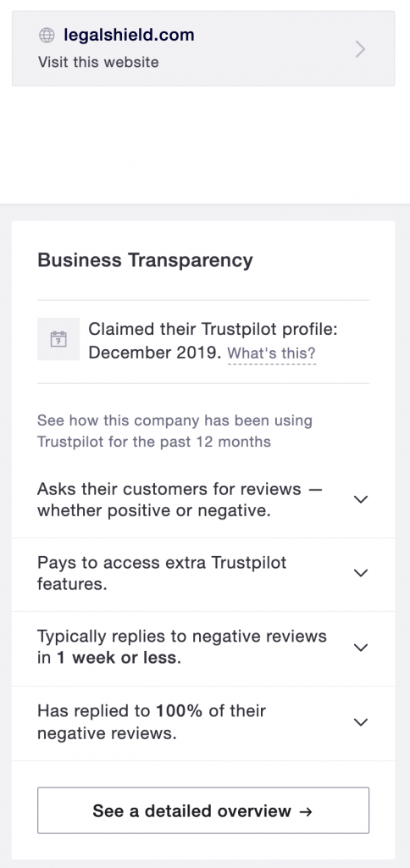The height and width of the screenshot is (868, 410).
Task: Click the 'Pays to access extra Trustpilot' row text
Action: 162,573
